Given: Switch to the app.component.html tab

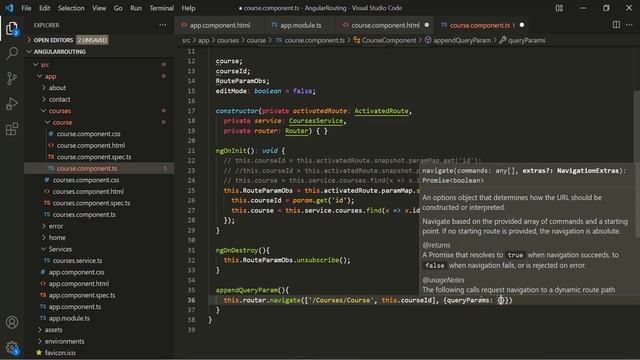Looking at the screenshot, I should point(220,25).
